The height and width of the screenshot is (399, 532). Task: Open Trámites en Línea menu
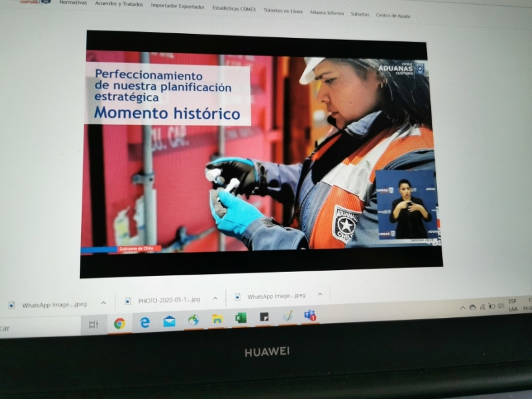[283, 11]
